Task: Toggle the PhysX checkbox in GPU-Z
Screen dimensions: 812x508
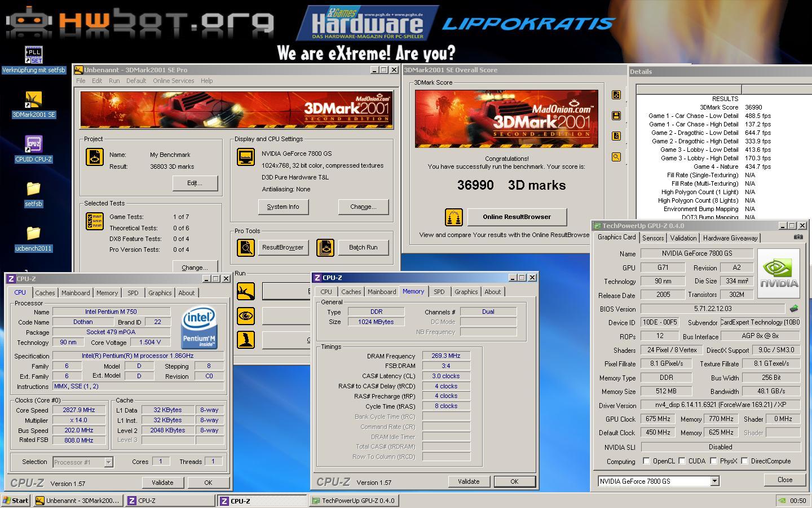Action: coord(713,461)
